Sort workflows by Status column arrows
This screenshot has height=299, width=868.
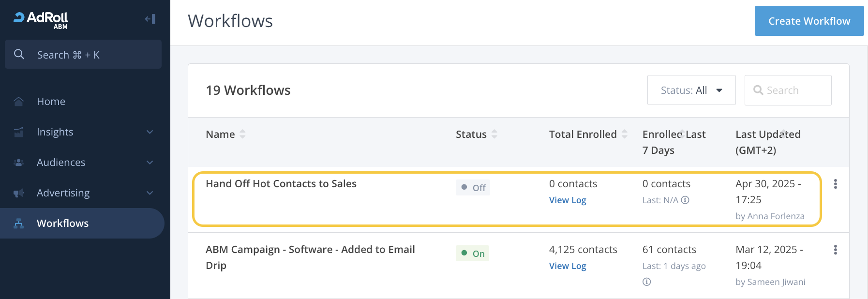point(494,134)
